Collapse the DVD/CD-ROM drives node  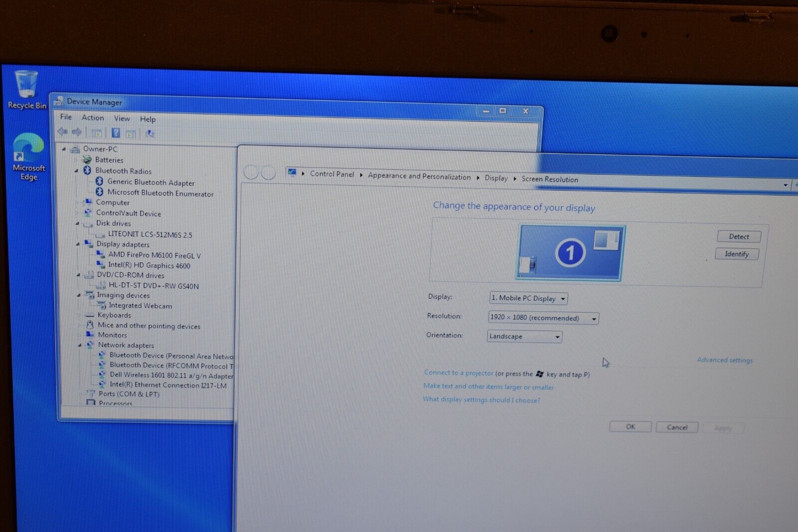[x=78, y=275]
